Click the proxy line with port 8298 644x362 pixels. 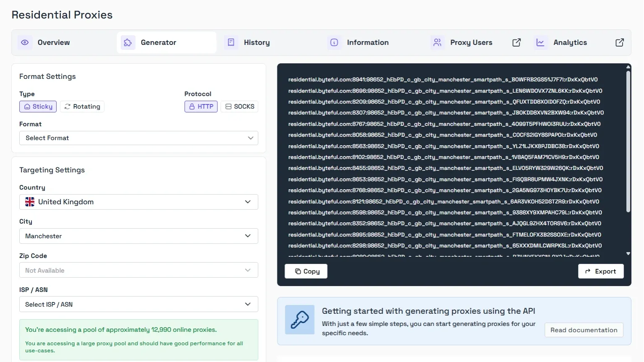coord(445,246)
